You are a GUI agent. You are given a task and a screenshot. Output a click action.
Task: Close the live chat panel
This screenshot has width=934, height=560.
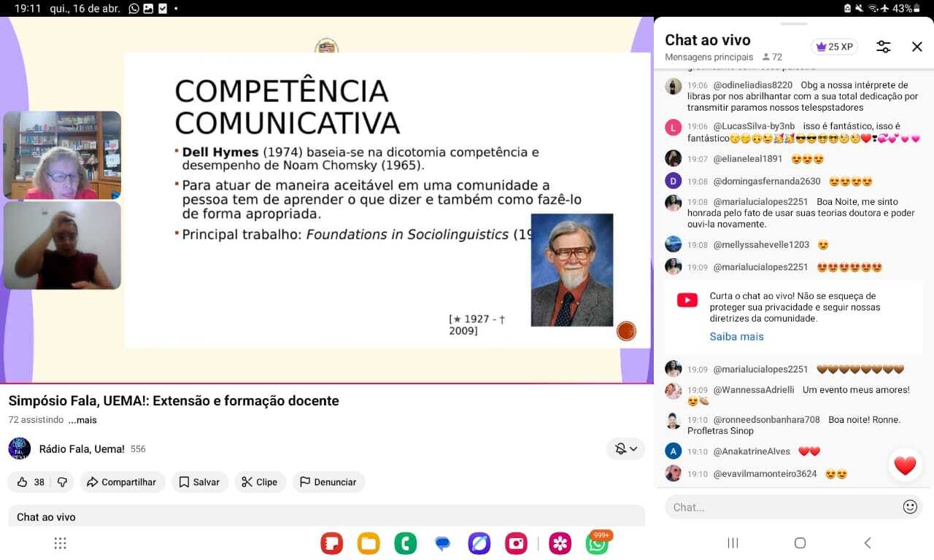tap(917, 47)
